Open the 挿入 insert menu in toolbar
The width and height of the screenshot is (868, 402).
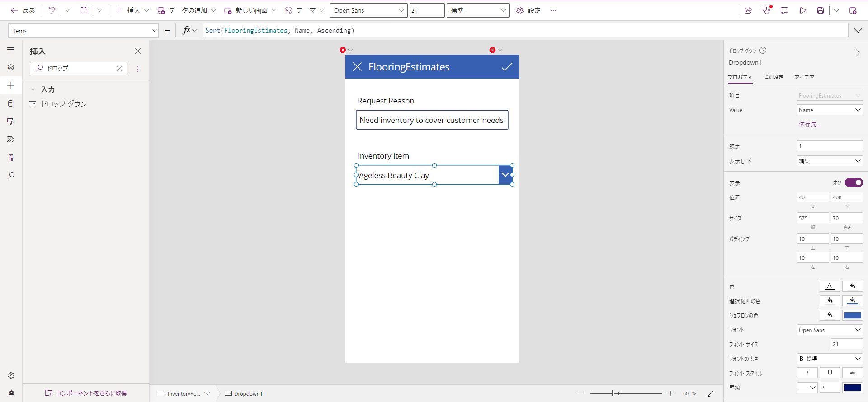[x=132, y=10]
